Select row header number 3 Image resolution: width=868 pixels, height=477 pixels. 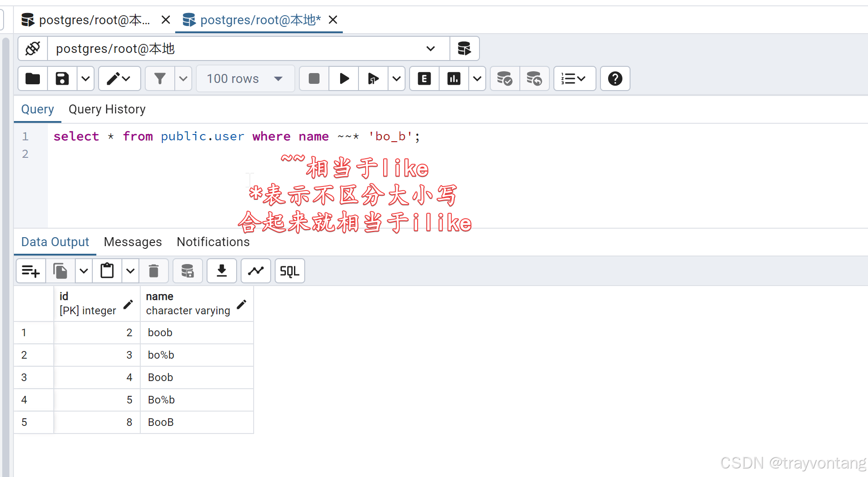pos(34,377)
